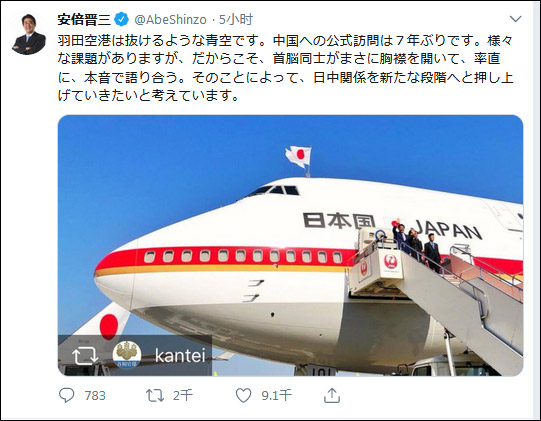Click the Japanese tweet text body
The width and height of the screenshot is (541, 421).
286,68
